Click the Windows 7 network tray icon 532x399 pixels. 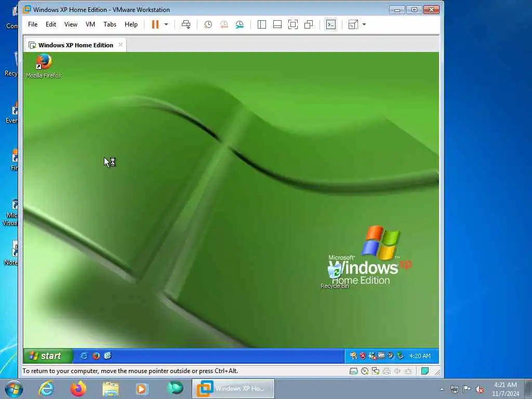coord(454,390)
